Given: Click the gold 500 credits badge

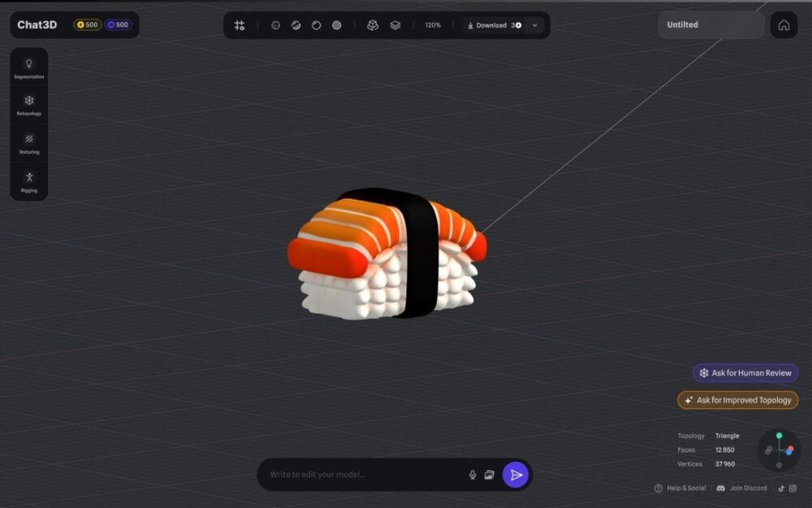Looking at the screenshot, I should 88,25.
